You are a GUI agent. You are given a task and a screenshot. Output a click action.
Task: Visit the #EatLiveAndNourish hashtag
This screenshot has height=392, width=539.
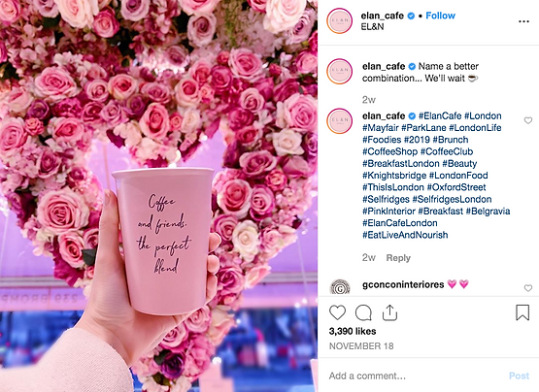coord(405,235)
